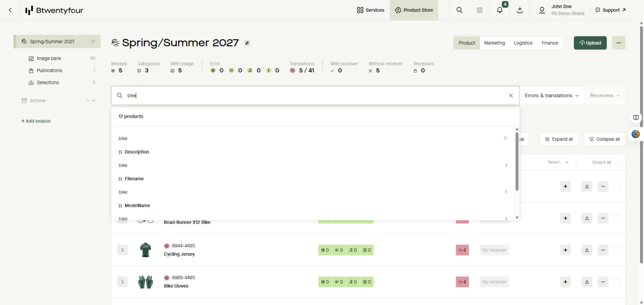Open more options for Bike Gloves row

coord(603,282)
